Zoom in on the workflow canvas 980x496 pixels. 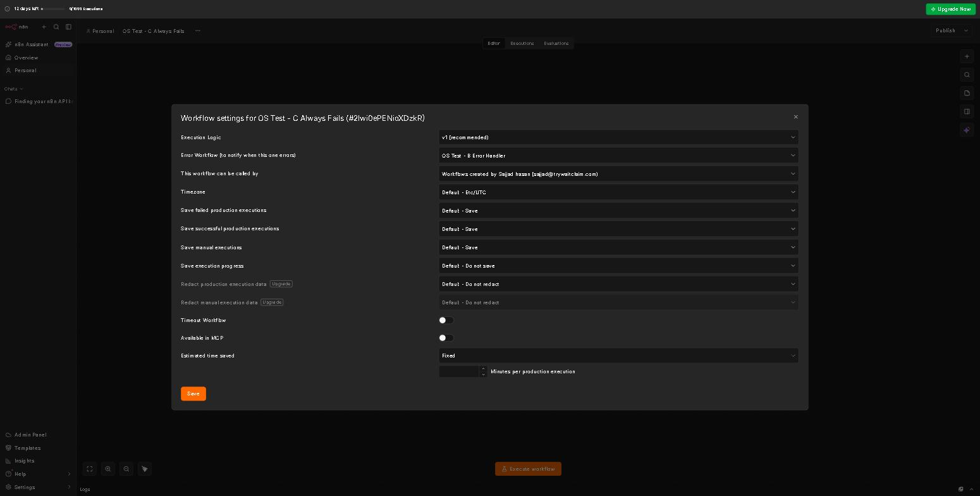tap(108, 469)
